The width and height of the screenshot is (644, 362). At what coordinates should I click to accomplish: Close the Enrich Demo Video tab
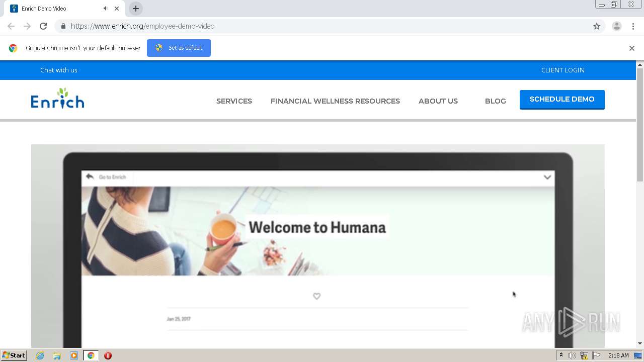pos(117,9)
